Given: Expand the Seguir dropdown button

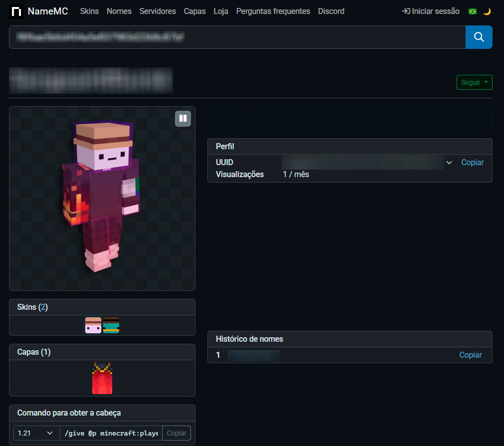Looking at the screenshot, I should [474, 82].
